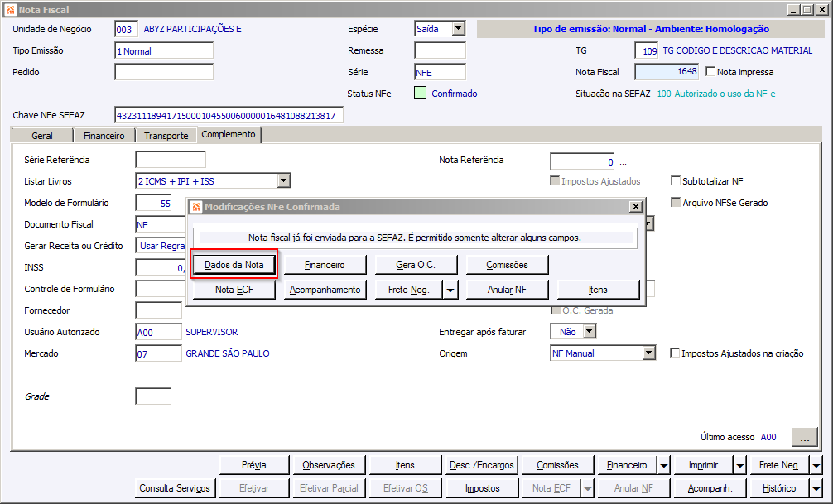The width and height of the screenshot is (833, 504).
Task: Open the bottom bar Frete Neg. dropdown arrow
Action: (x=816, y=466)
